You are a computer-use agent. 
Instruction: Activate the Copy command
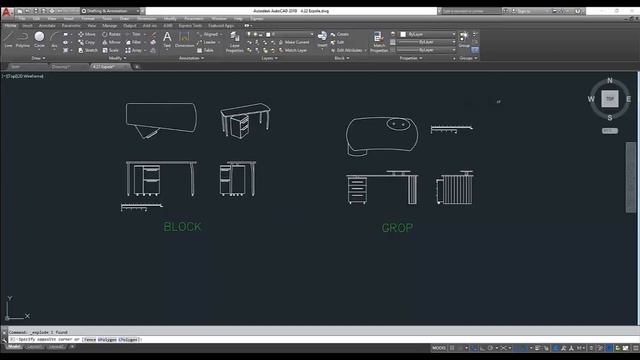(x=87, y=42)
